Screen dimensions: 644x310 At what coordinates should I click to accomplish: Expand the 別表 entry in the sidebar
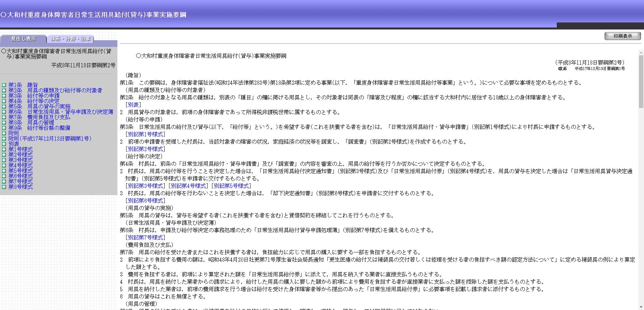click(4, 144)
